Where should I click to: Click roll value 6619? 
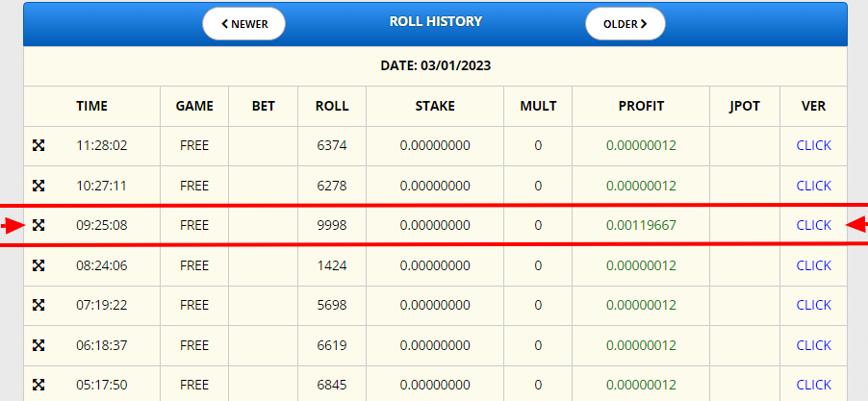[x=332, y=345]
